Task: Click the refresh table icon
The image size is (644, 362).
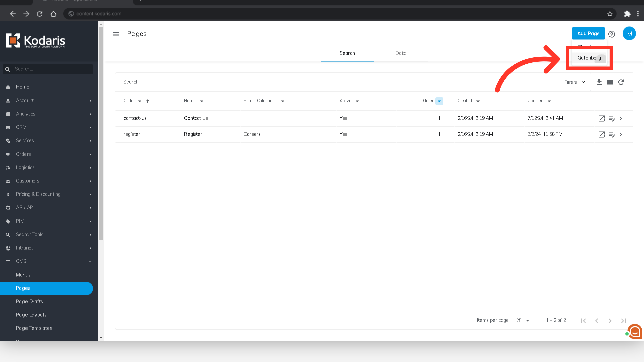Action: [621, 82]
